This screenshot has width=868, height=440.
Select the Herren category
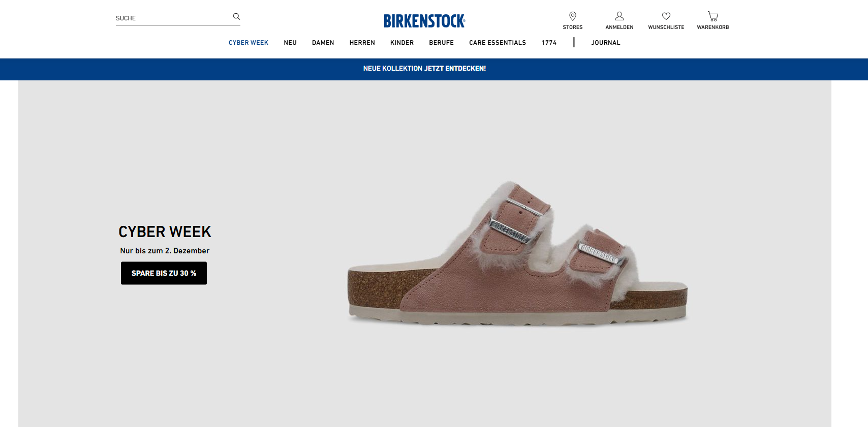[x=362, y=43]
